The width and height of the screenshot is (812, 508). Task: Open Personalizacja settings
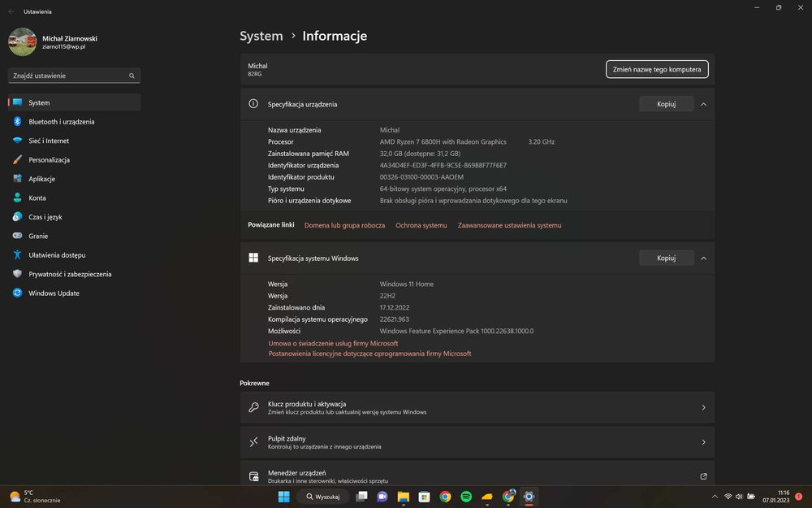coord(74,159)
